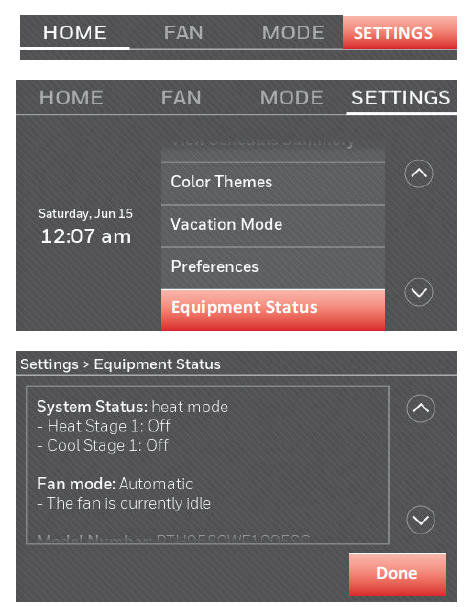This screenshot has height=607, width=473.
Task: Select Preferences in settings list
Action: (x=273, y=268)
